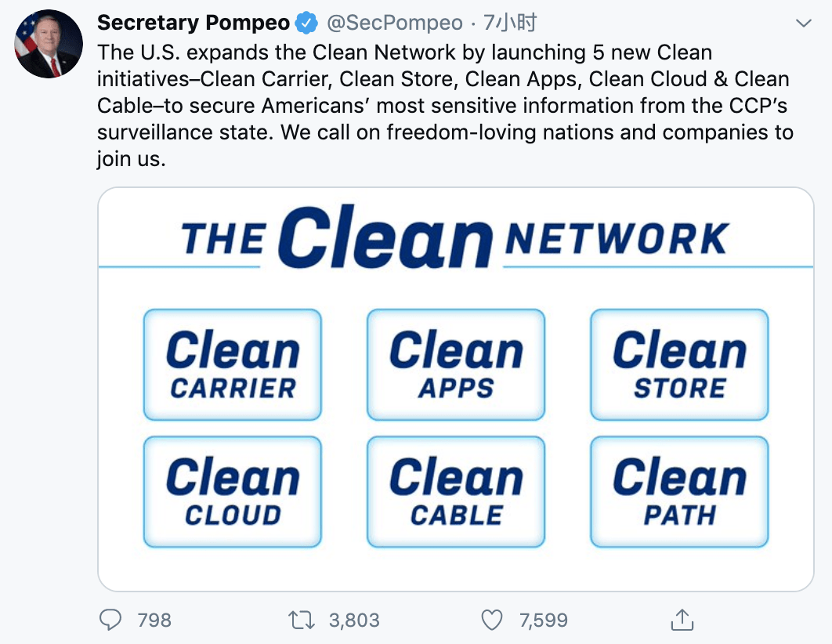This screenshot has height=644, width=832.
Task: Click the retweet arrows icon
Action: tap(302, 620)
